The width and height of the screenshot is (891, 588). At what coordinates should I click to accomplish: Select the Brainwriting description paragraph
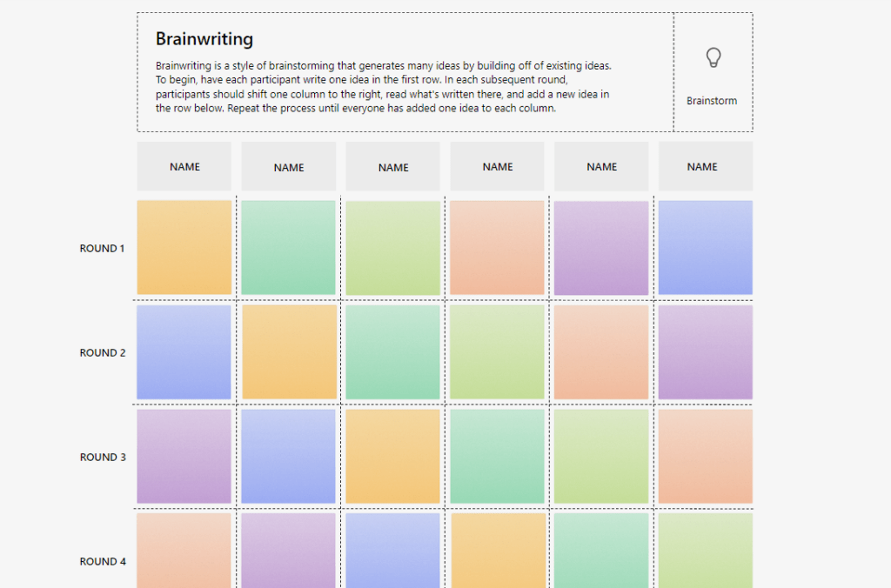pos(383,87)
